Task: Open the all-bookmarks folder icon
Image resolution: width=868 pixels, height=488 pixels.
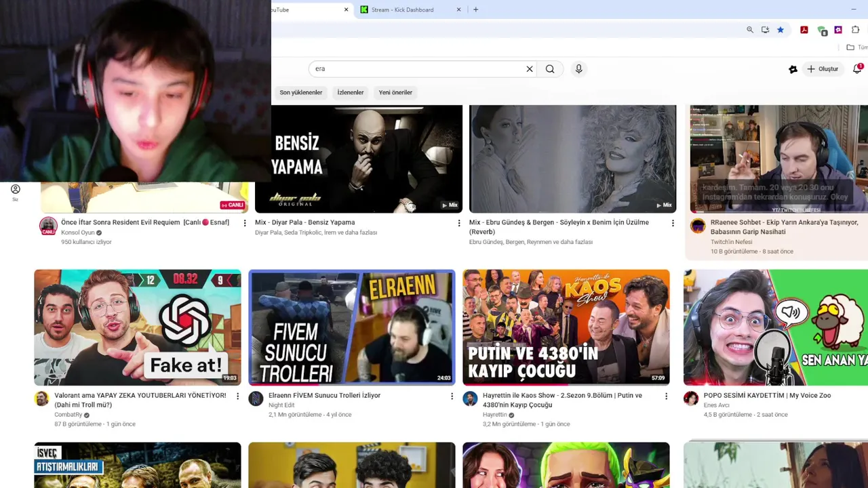Action: 850,47
